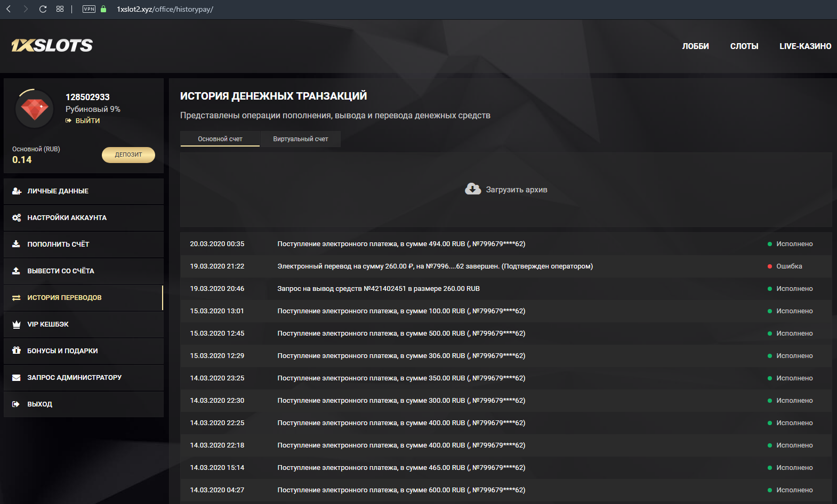Click the ruby status avatar
The width and height of the screenshot is (837, 504).
click(35, 109)
